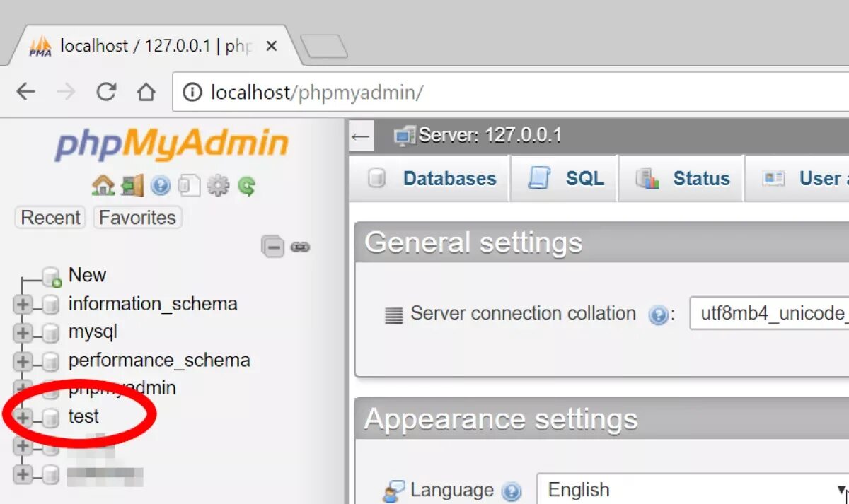Click the browser forward arrow
This screenshot has width=849, height=504.
(66, 92)
